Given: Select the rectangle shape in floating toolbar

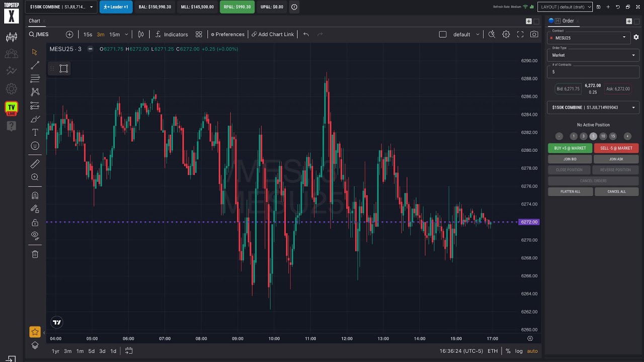Looking at the screenshot, I should pyautogui.click(x=63, y=69).
